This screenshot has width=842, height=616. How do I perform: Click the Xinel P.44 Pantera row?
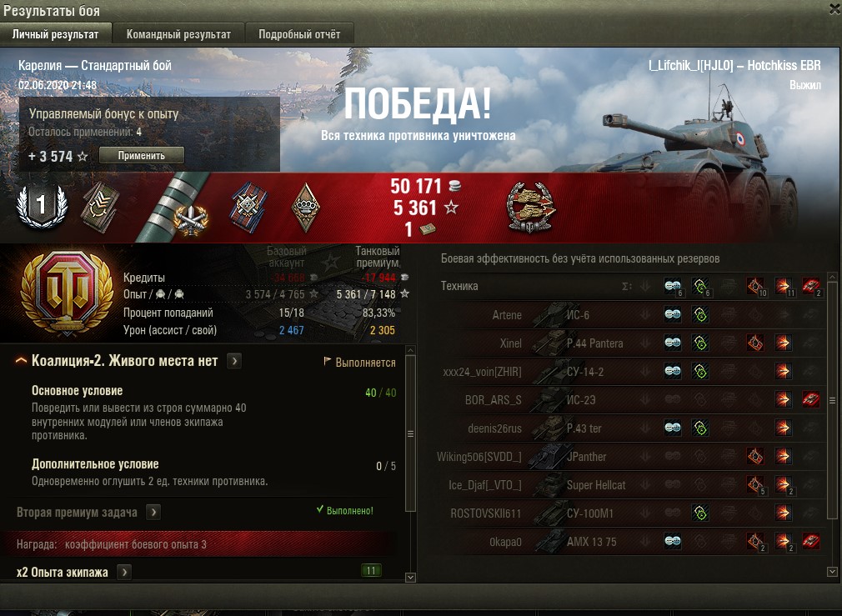[633, 343]
